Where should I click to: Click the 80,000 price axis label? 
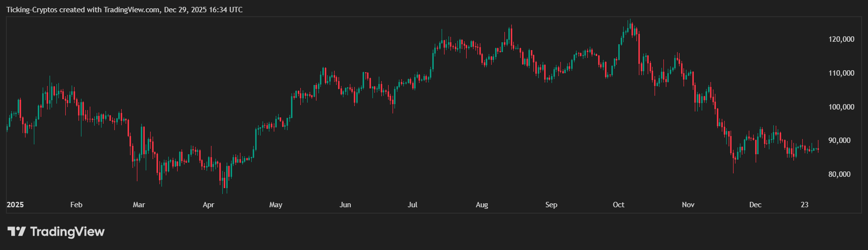click(839, 174)
